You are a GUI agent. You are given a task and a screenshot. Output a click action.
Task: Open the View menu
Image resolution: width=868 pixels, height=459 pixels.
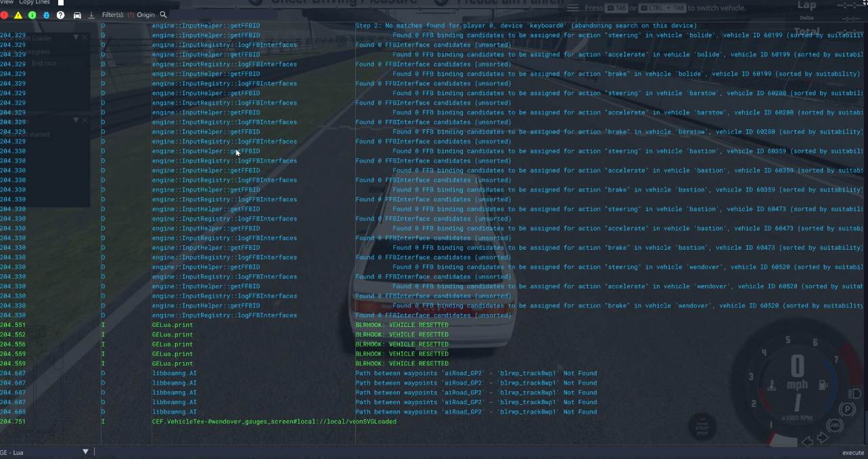point(7,3)
